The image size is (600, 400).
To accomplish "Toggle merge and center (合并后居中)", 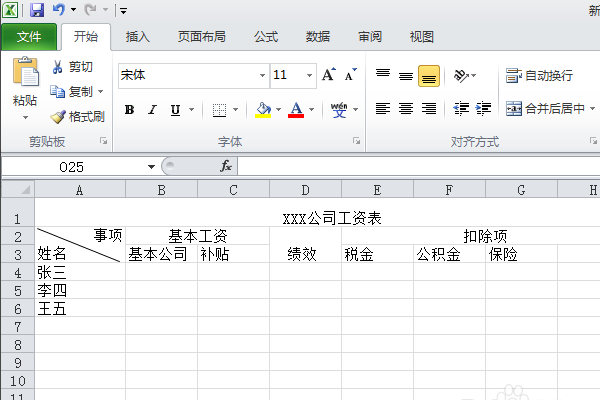I will click(545, 109).
